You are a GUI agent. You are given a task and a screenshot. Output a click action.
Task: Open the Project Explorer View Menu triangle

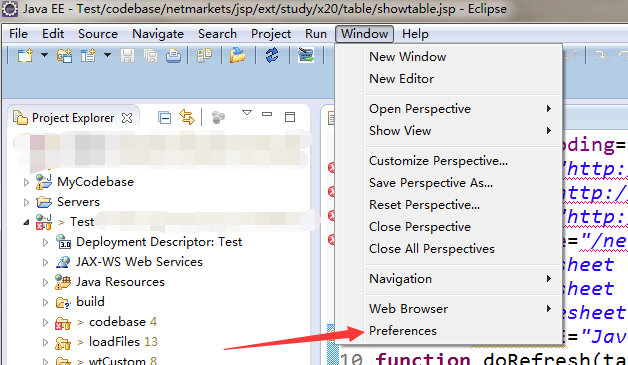pyautogui.click(x=247, y=113)
